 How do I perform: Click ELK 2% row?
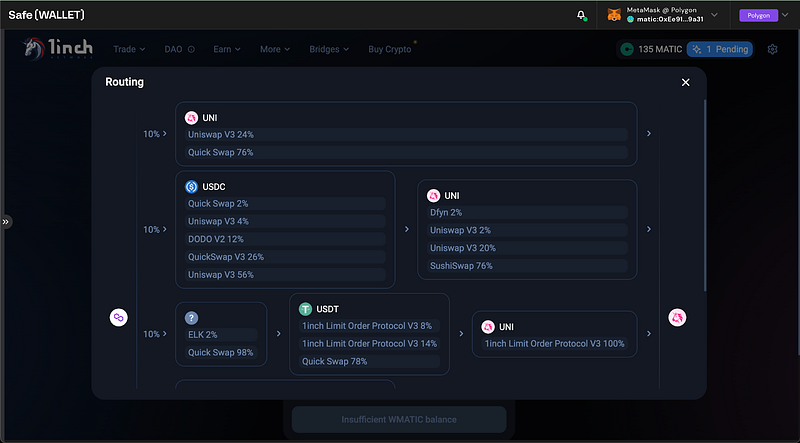[x=221, y=335]
